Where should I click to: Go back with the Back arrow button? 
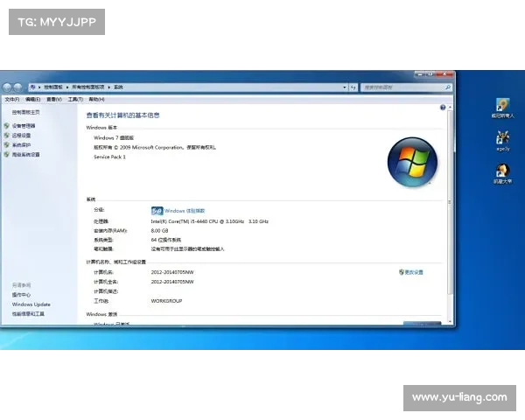click(x=7, y=87)
